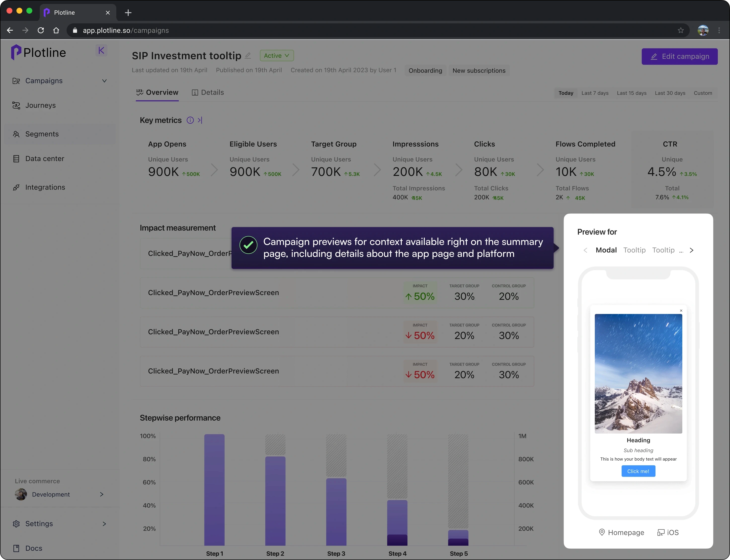The height and width of the screenshot is (560, 730).
Task: Click the Step 3 bar in chart
Action: coord(336,512)
